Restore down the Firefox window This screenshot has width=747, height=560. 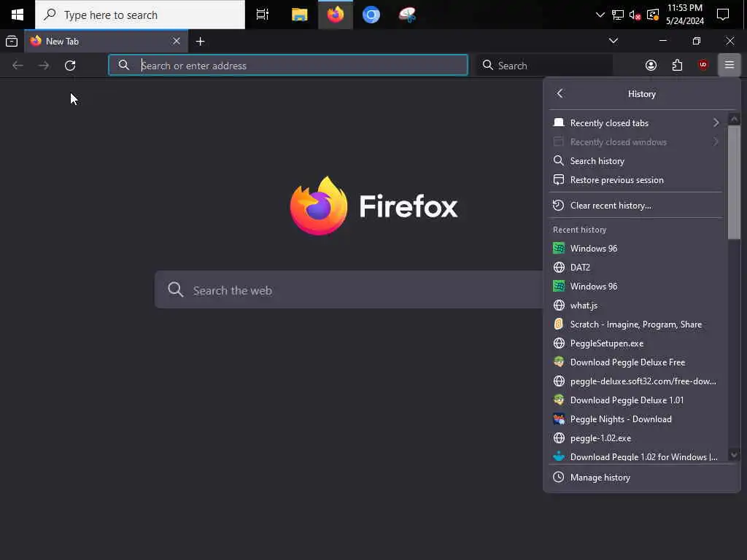pyautogui.click(x=696, y=41)
